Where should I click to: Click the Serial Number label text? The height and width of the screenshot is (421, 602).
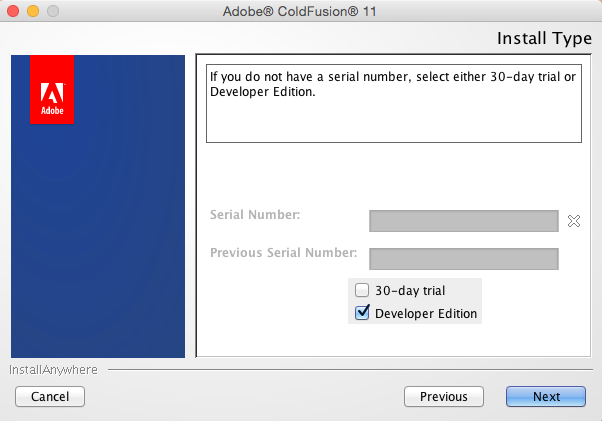255,214
